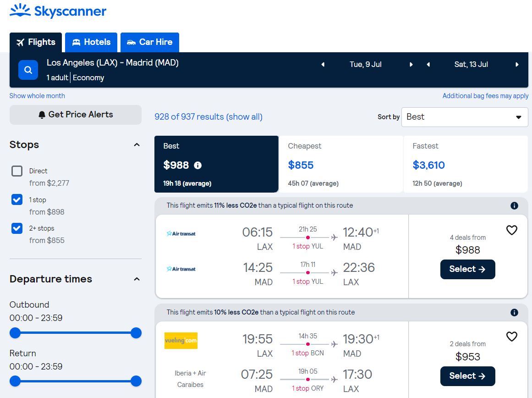Collapse the Stops filter section
532x398 pixels.
tap(137, 145)
